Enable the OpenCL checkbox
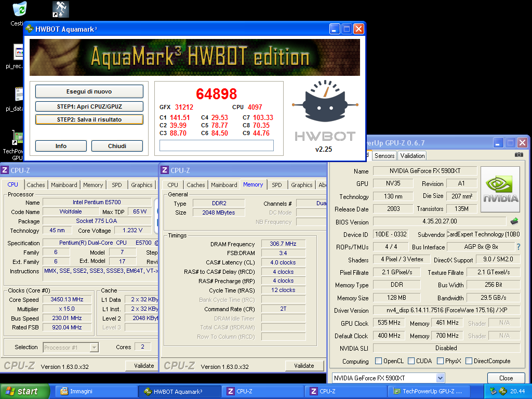This screenshot has width=532, height=399. (x=378, y=361)
